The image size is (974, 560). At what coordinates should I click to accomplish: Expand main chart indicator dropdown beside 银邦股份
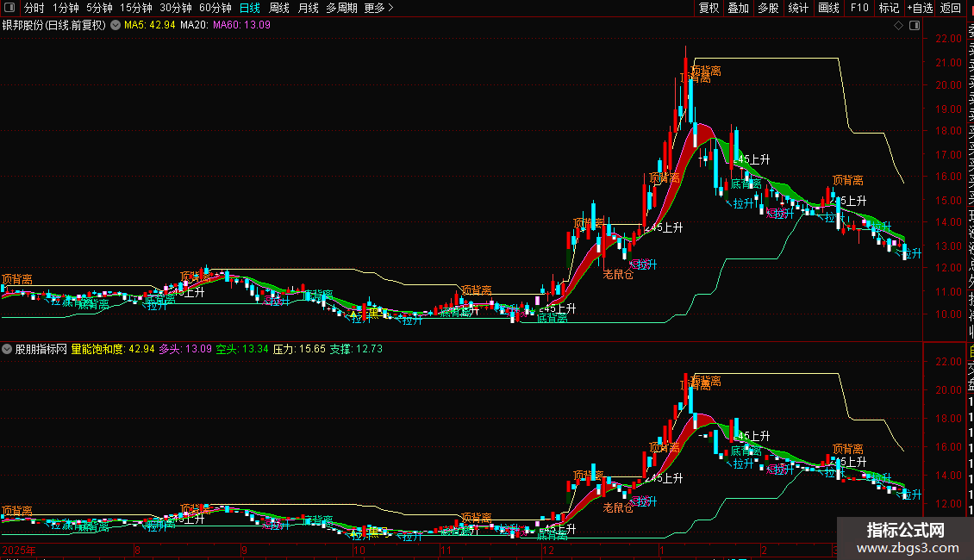click(116, 26)
